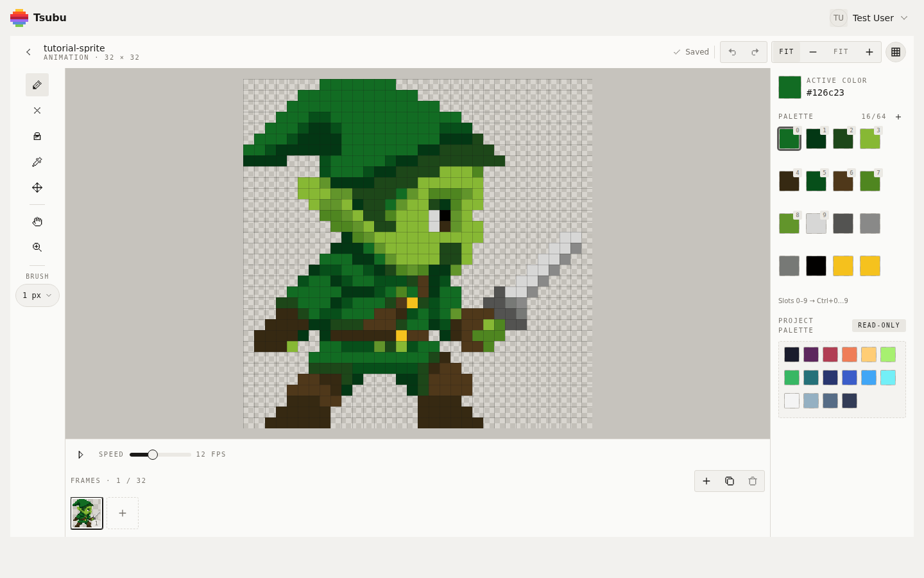Play the animation preview
This screenshot has height=578, width=924.
[81, 455]
